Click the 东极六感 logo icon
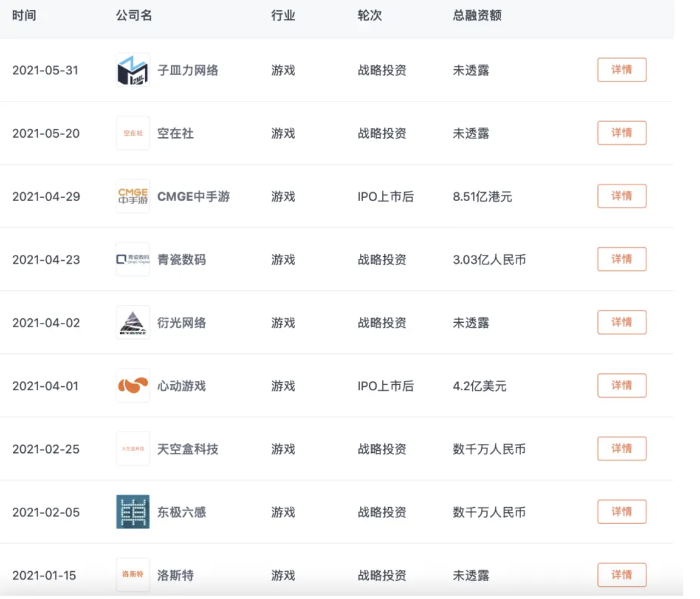The height and width of the screenshot is (599, 700). coord(132,512)
